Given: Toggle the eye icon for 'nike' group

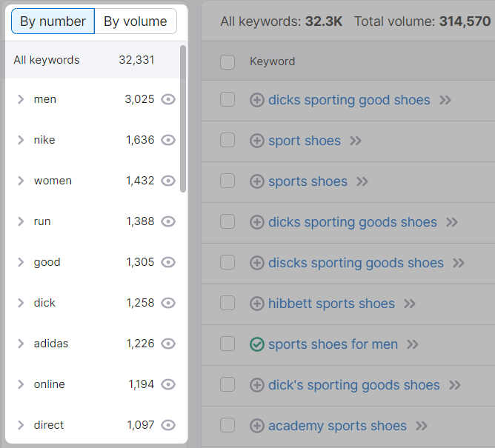Looking at the screenshot, I should pos(168,140).
